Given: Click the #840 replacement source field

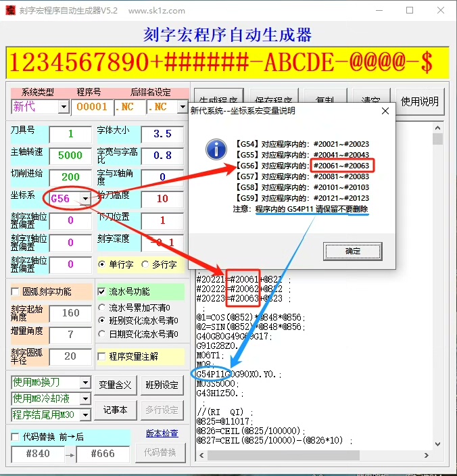Looking at the screenshot, I should tap(38, 454).
